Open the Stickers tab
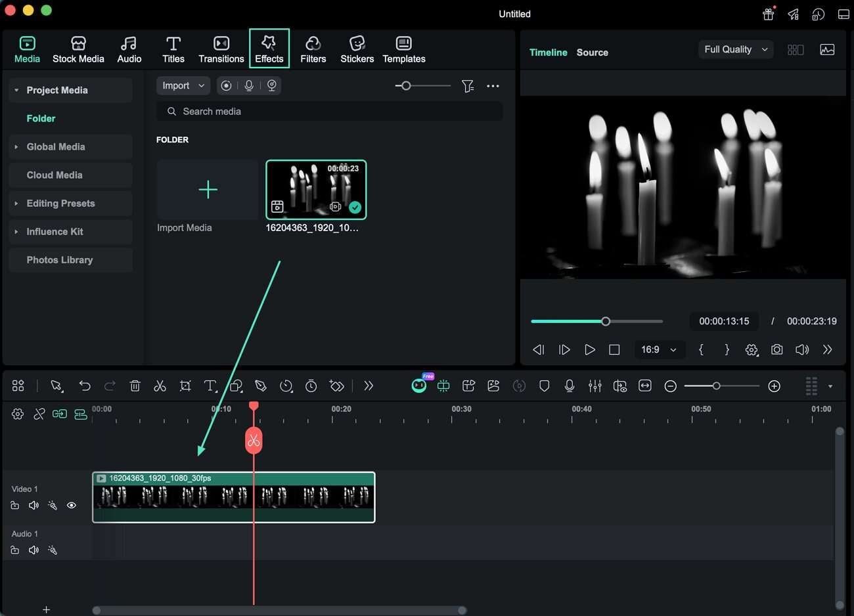The image size is (854, 616). click(x=357, y=50)
